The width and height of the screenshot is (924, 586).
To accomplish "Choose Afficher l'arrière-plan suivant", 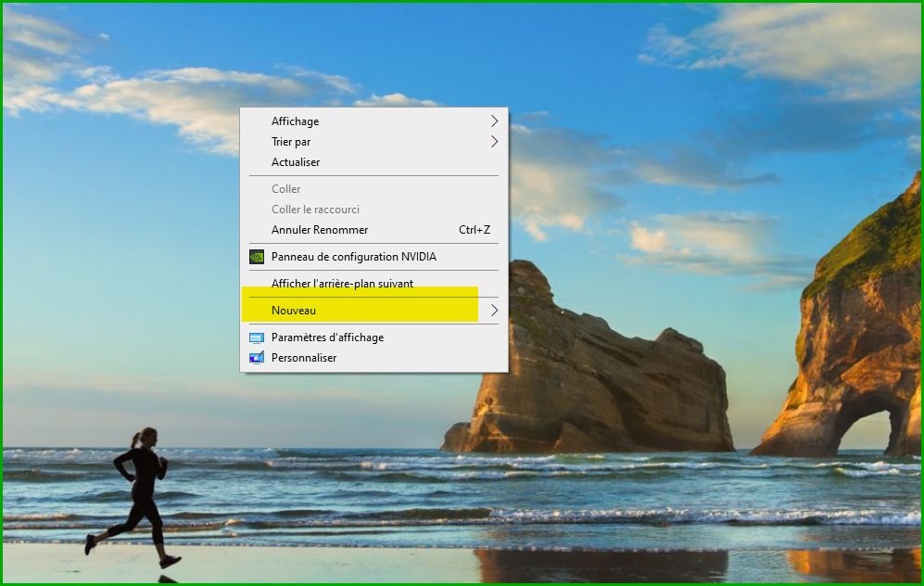I will (x=342, y=284).
